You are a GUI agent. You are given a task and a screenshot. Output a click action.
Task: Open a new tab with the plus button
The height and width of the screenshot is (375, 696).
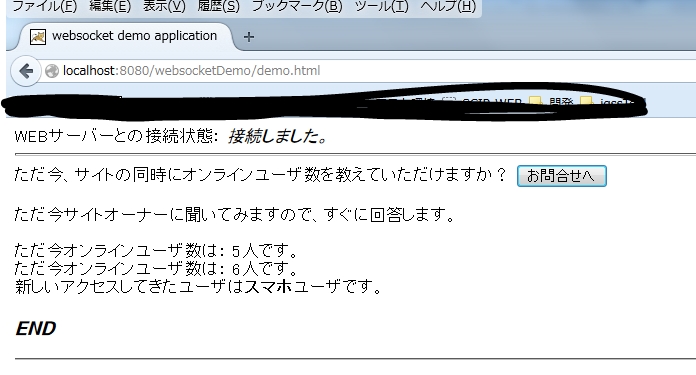[249, 37]
